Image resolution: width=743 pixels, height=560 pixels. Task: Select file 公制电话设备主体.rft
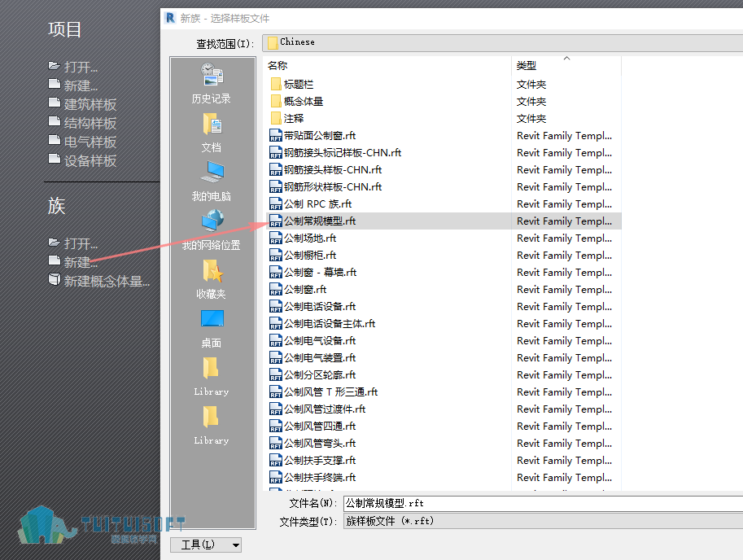point(322,324)
